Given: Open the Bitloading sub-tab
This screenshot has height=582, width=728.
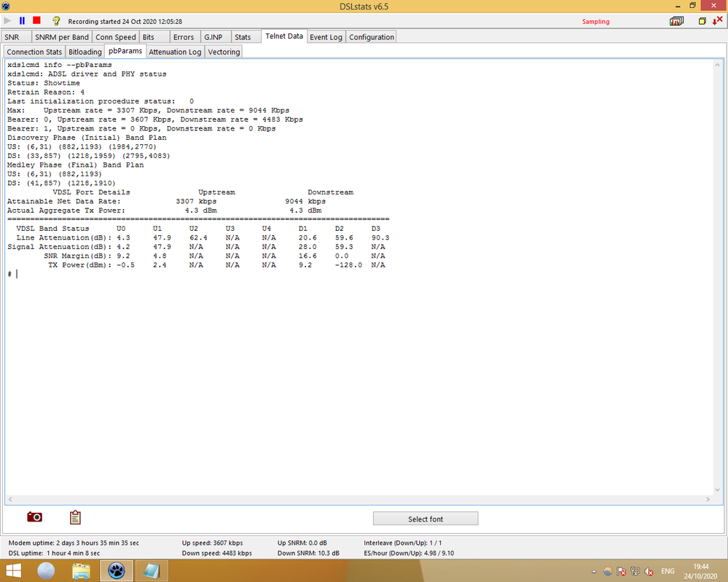Looking at the screenshot, I should pyautogui.click(x=85, y=52).
